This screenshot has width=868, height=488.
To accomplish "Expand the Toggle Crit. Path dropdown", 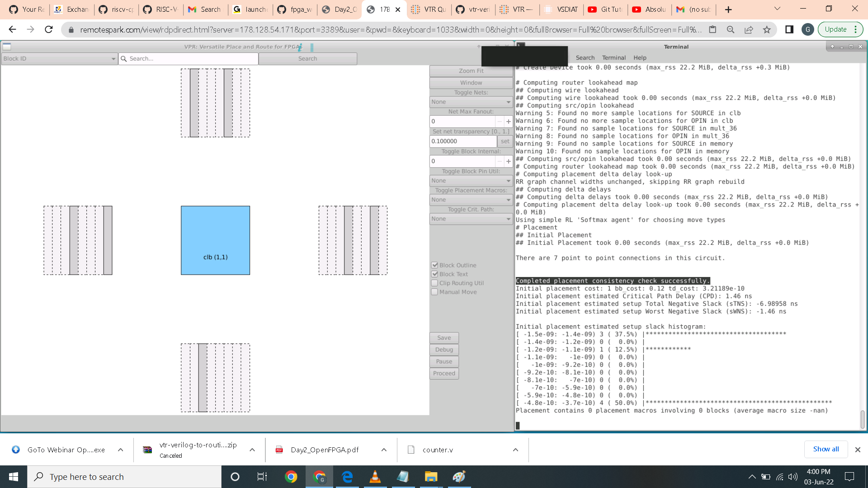I will coord(471,219).
